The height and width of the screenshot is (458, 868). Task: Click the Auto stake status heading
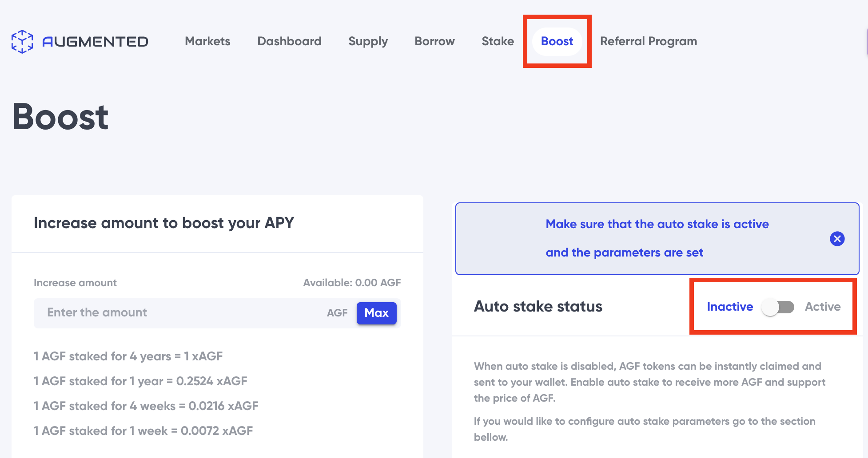[538, 307]
